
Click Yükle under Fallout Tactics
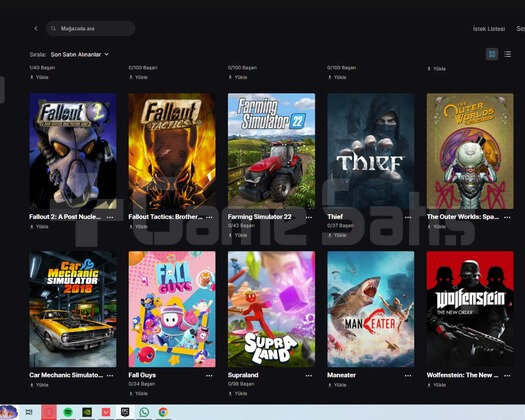(139, 227)
